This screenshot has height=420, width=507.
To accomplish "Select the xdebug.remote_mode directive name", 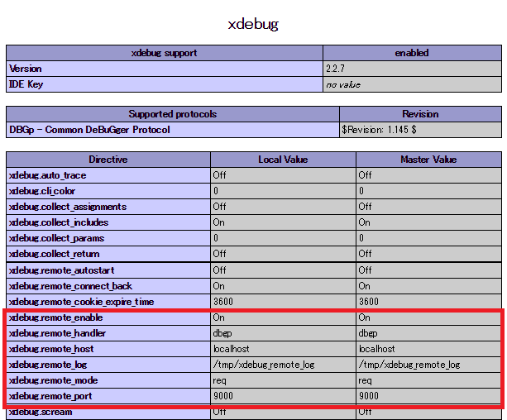I will click(x=108, y=380).
